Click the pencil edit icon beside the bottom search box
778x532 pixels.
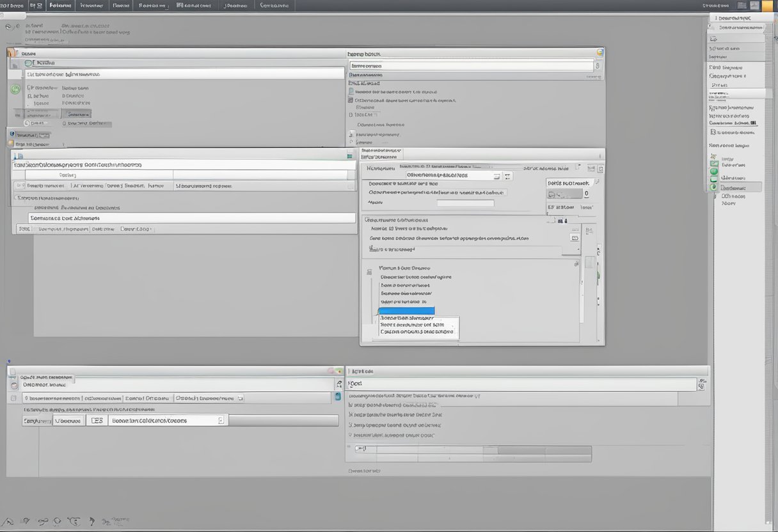coord(339,382)
